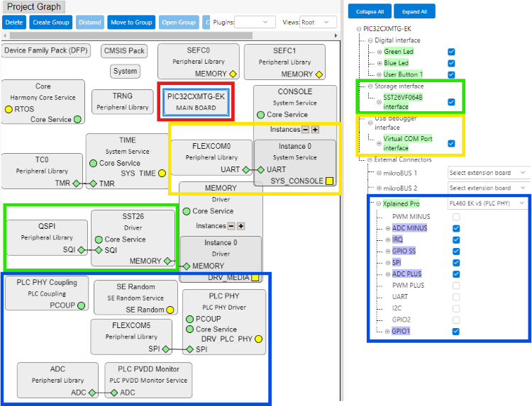Click the green SYS_TIME circle on TIME

162,174
